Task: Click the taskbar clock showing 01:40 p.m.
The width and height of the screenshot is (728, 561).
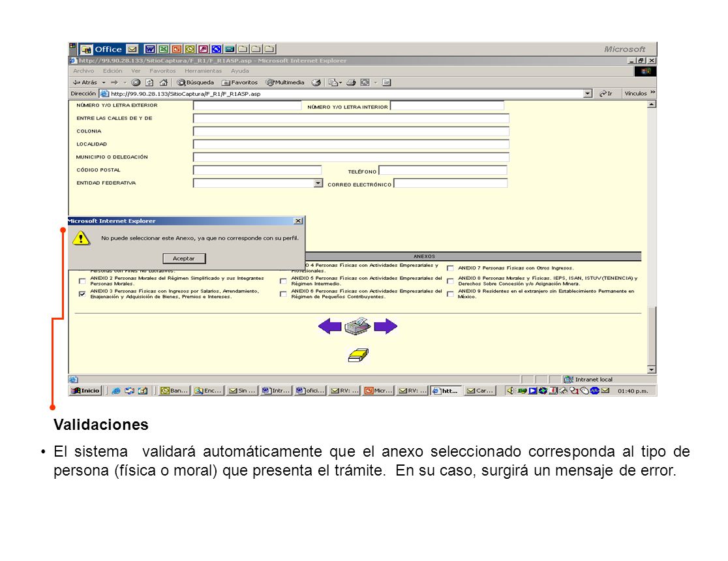Action: (x=633, y=391)
